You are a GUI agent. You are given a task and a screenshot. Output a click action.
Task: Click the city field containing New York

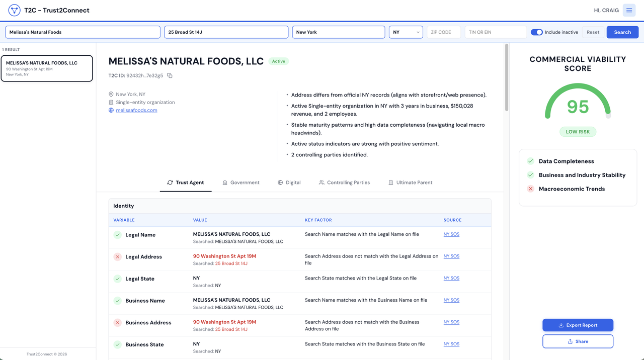click(339, 32)
